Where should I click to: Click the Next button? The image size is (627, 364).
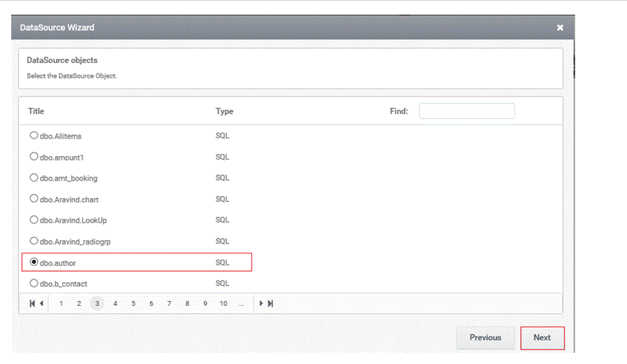pyautogui.click(x=542, y=337)
